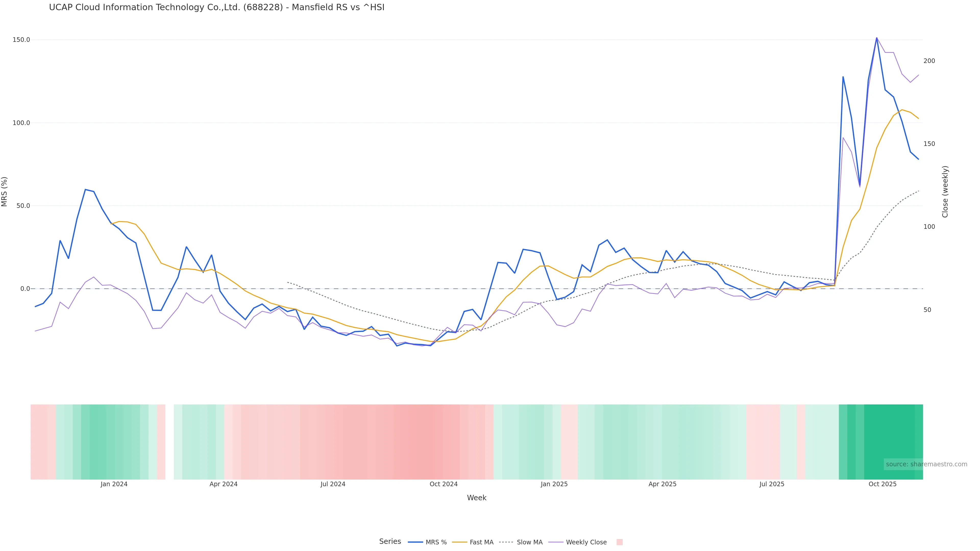The width and height of the screenshot is (980, 551).
Task: Click the 150.0 left axis tick label
Action: pos(21,40)
